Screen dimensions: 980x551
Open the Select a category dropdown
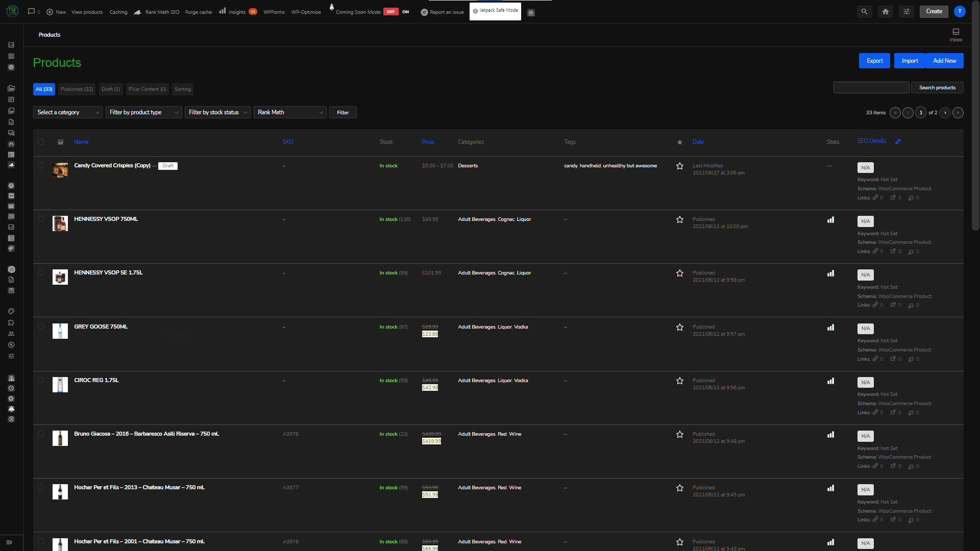[x=68, y=112]
